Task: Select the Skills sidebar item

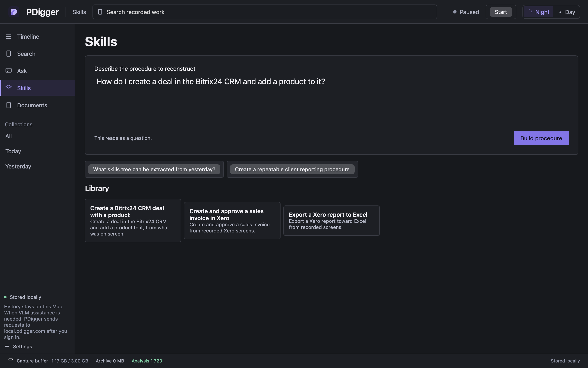Action: tap(37, 88)
